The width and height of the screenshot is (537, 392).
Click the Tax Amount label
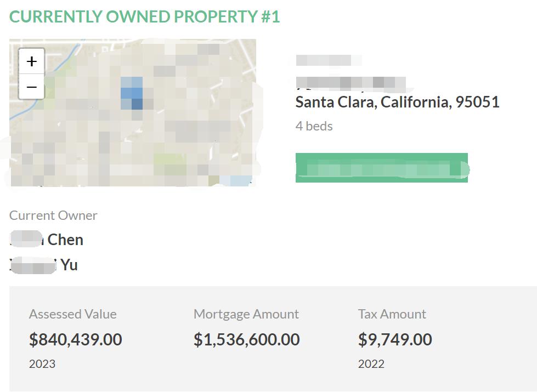392,314
